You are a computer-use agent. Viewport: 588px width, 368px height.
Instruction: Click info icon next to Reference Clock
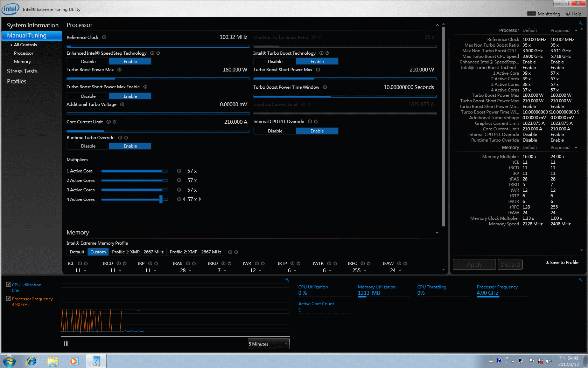pyautogui.click(x=104, y=38)
